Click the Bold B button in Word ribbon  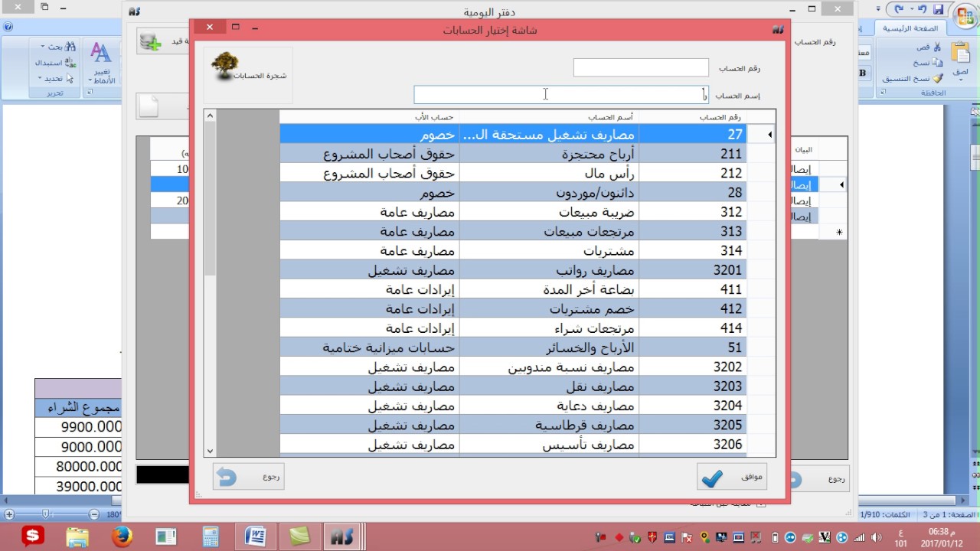(862, 73)
